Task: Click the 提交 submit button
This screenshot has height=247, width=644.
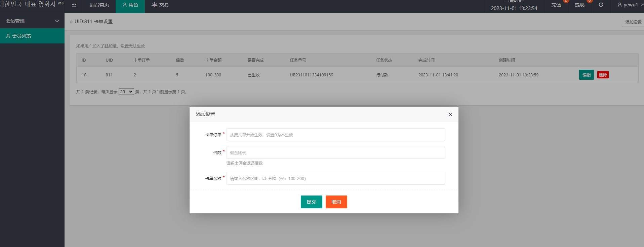Action: tap(311, 202)
